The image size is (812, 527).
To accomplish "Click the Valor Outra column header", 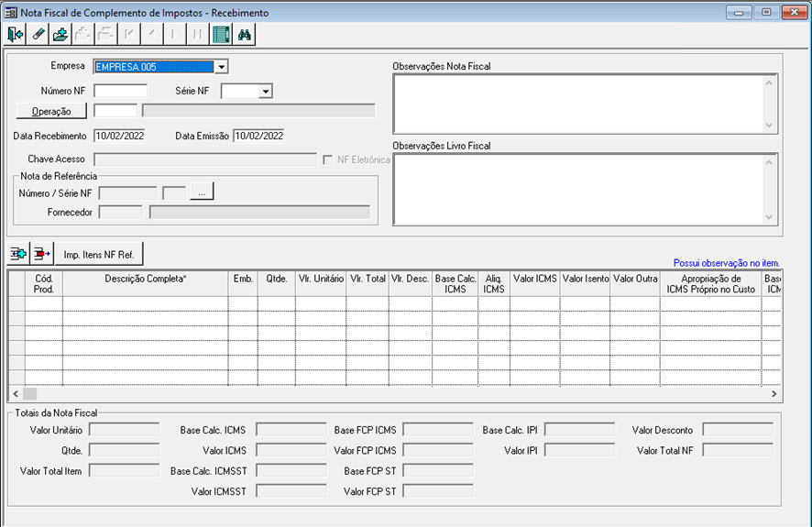I will (x=635, y=284).
